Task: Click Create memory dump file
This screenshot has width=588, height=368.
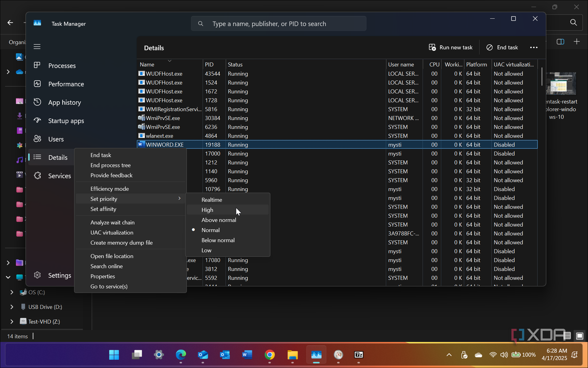Action: pos(130,242)
